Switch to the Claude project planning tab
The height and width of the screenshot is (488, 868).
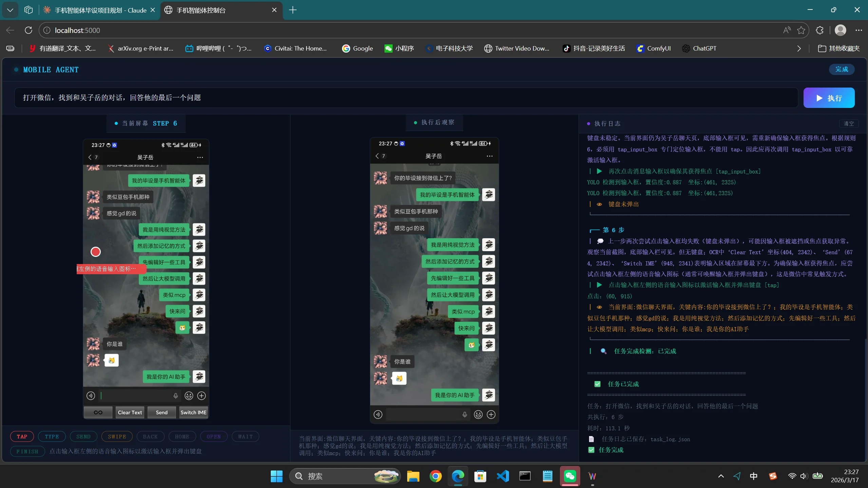(100, 10)
